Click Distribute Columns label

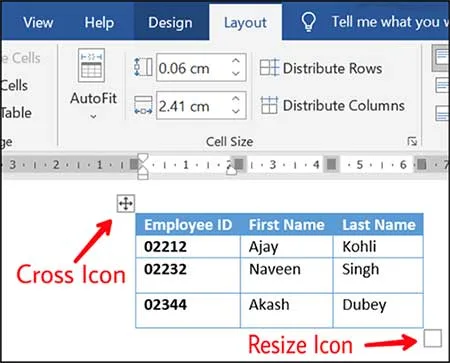344,106
